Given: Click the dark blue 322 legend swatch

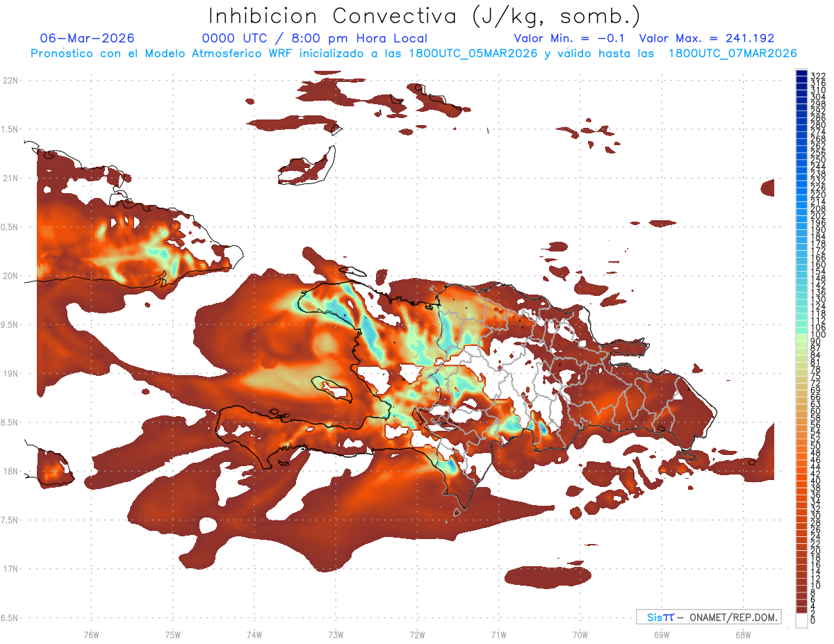Looking at the screenshot, I should tap(801, 72).
